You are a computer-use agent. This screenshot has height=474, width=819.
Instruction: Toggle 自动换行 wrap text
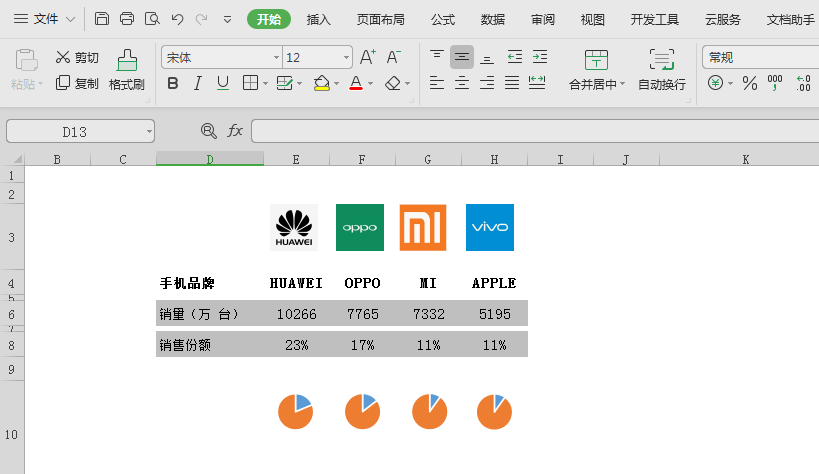(662, 70)
